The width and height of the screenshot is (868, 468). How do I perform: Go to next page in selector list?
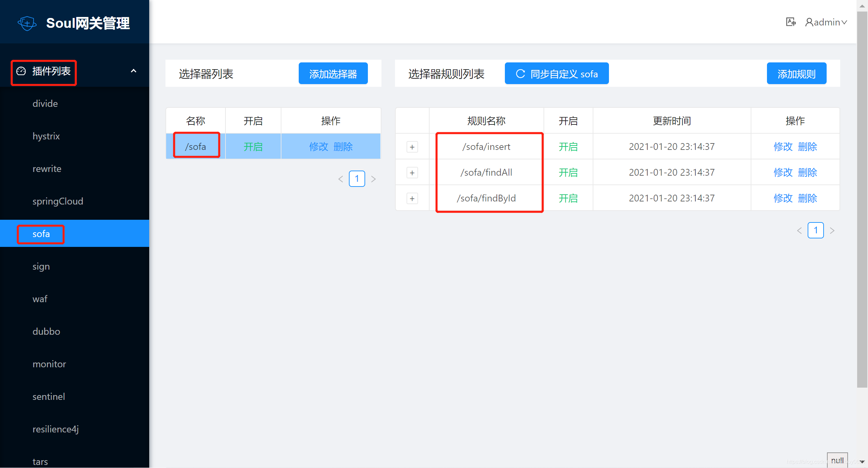pos(373,179)
